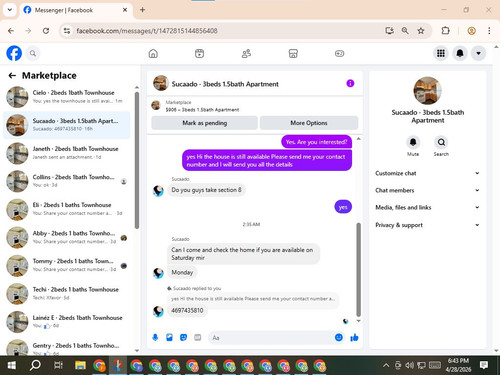Open Facebook notifications bell
The width and height of the screenshot is (500, 375).
[460, 53]
